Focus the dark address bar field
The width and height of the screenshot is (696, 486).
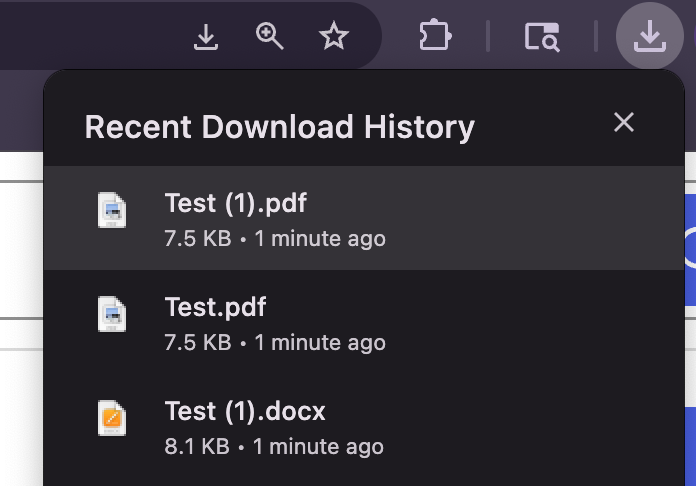(89, 36)
